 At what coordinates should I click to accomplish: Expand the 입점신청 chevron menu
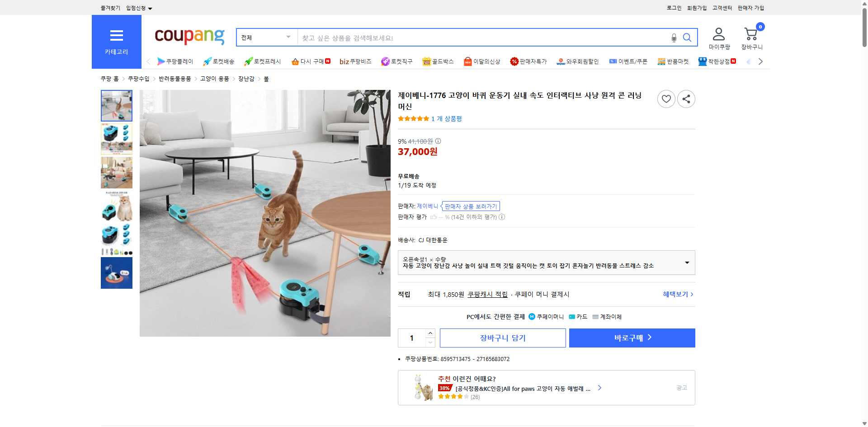pyautogui.click(x=151, y=8)
